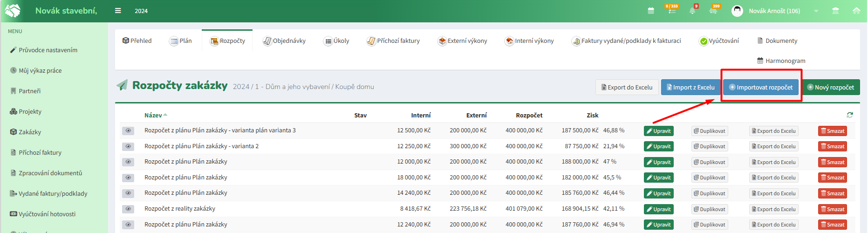Switch to Faktury vydané/podklady k fakturaci tab
Image resolution: width=868 pixels, height=233 pixels.
tap(627, 41)
